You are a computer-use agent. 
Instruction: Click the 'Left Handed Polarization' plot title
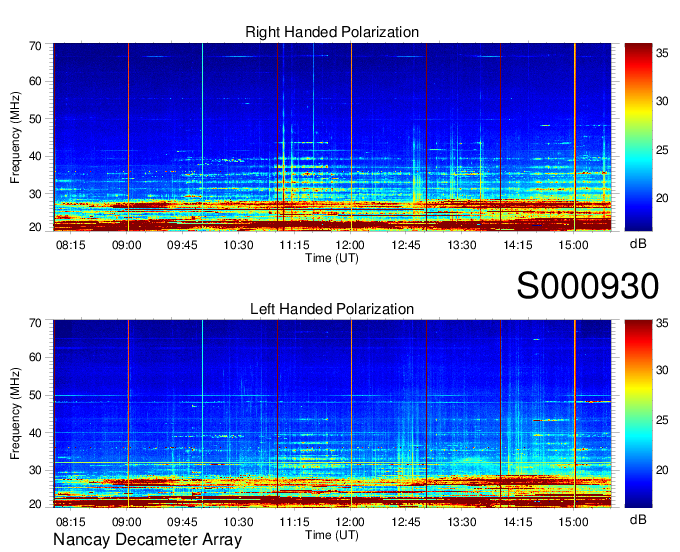point(332,309)
